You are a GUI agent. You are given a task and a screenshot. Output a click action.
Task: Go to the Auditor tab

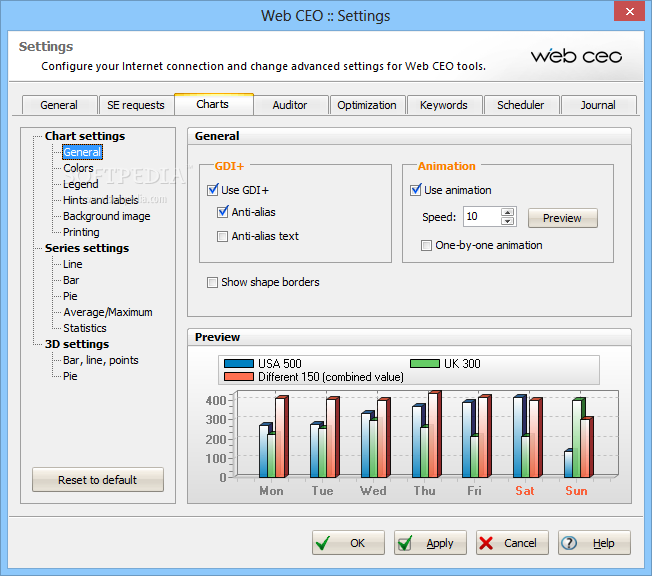click(290, 105)
